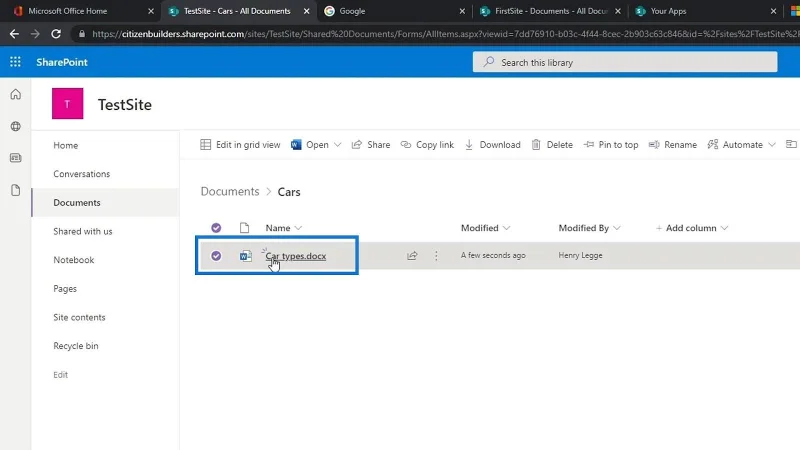The width and height of the screenshot is (800, 450).
Task: Open Recycle bin navigation link
Action: [x=76, y=346]
